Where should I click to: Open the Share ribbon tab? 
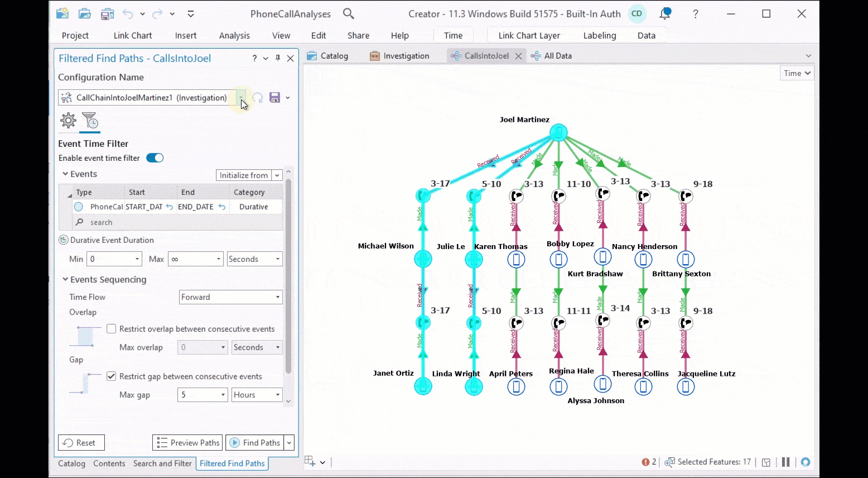pyautogui.click(x=359, y=35)
